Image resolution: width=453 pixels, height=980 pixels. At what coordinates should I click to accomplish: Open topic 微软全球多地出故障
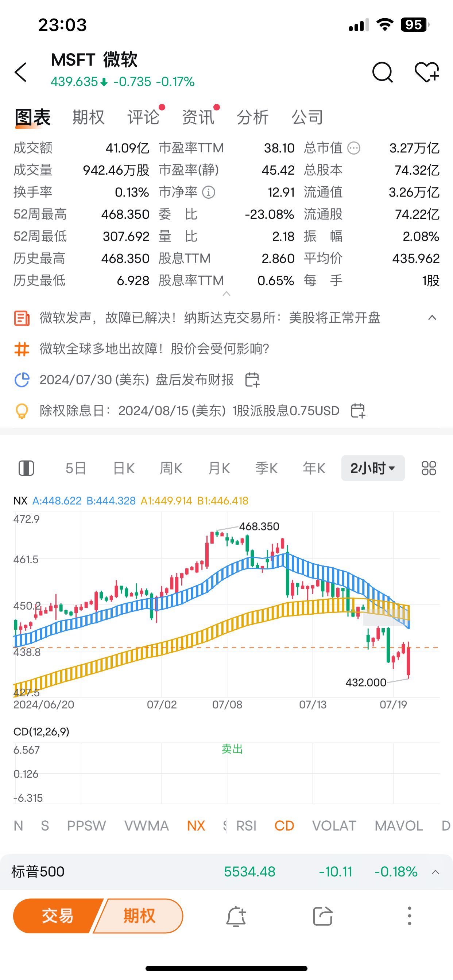pos(155,349)
